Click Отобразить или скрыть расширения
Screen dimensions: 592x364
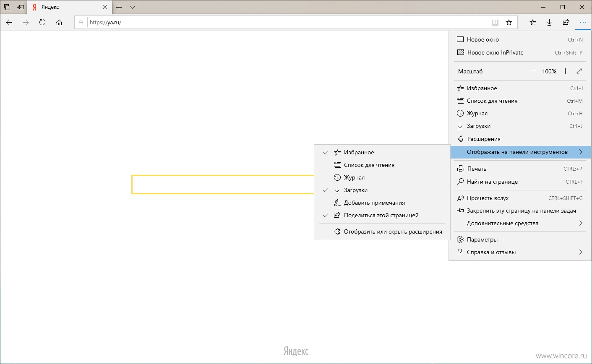point(381,231)
